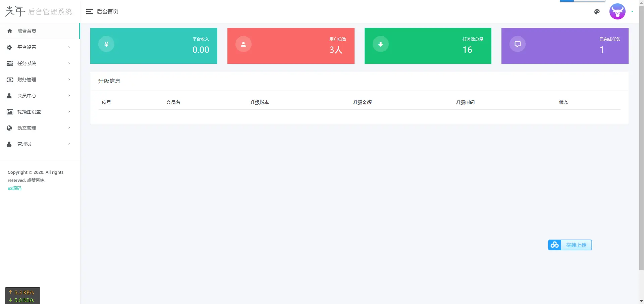The image size is (644, 304).
Task: Click the purple bull avatar
Action: point(617,11)
